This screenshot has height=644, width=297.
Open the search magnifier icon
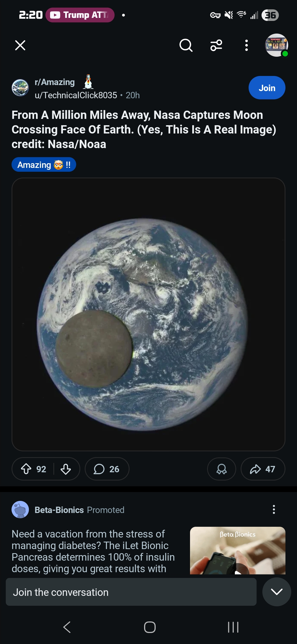click(x=186, y=45)
